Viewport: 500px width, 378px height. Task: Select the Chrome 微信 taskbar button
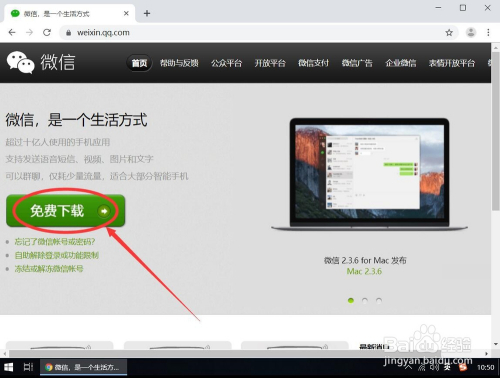(x=83, y=367)
